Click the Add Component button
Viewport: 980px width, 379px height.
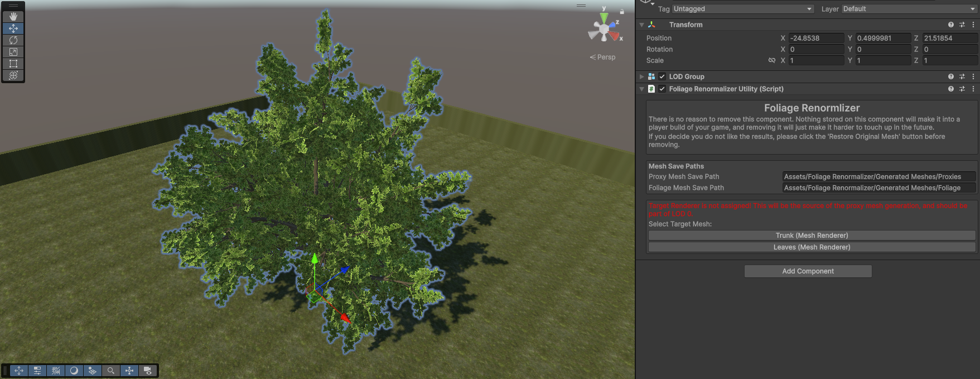(x=808, y=271)
